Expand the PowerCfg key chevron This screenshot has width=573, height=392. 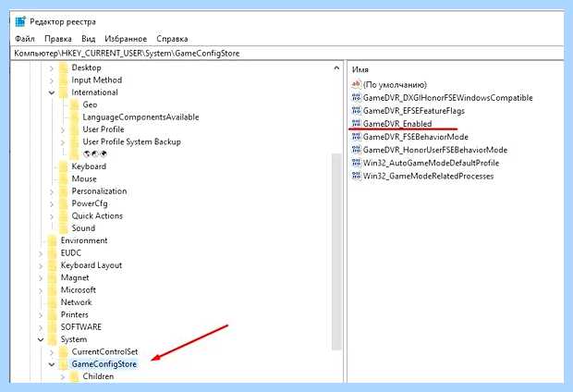[x=52, y=203]
